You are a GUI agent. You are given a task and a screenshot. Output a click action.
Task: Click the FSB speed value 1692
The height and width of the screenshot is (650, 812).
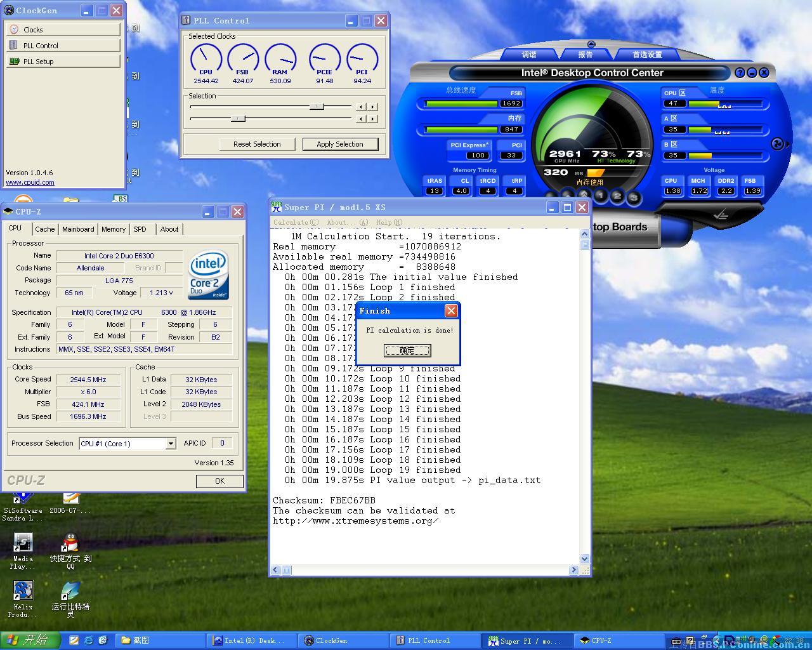tap(511, 103)
